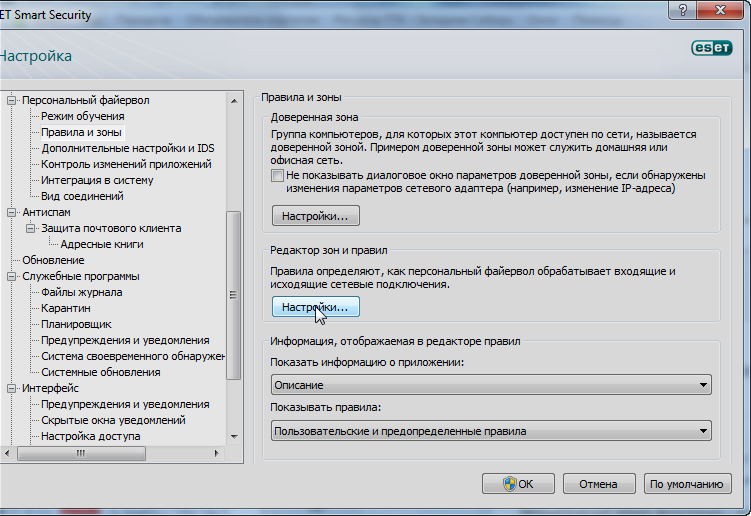
Task: Open Настройки for Редактор зон и правил
Action: coord(316,307)
